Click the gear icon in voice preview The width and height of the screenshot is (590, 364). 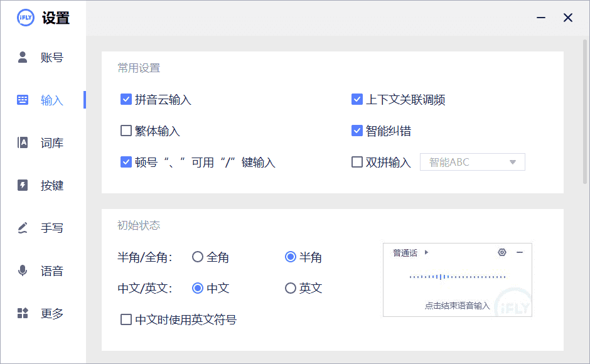click(x=501, y=252)
